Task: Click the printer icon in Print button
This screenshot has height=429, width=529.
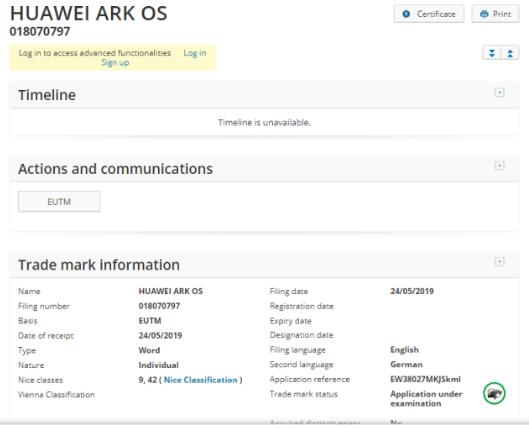Action: click(x=484, y=14)
